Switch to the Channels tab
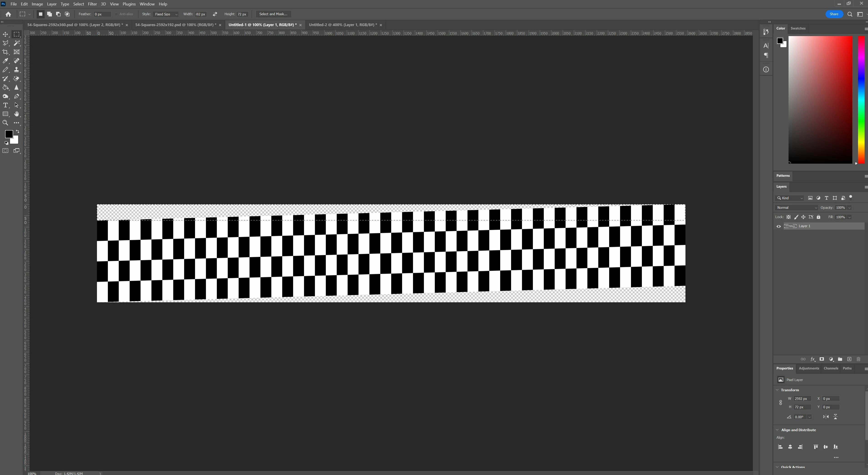Screen dimensions: 868x475 tap(831, 369)
